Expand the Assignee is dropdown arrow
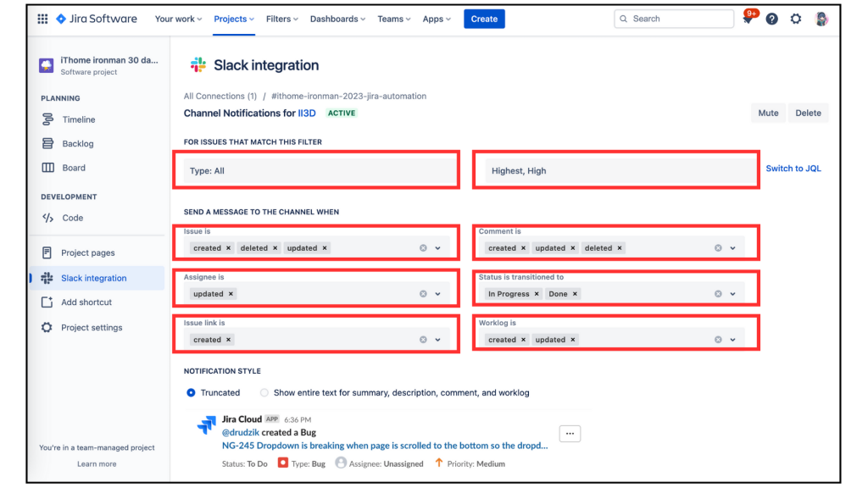Image resolution: width=868 pixels, height=488 pixels. pos(438,294)
